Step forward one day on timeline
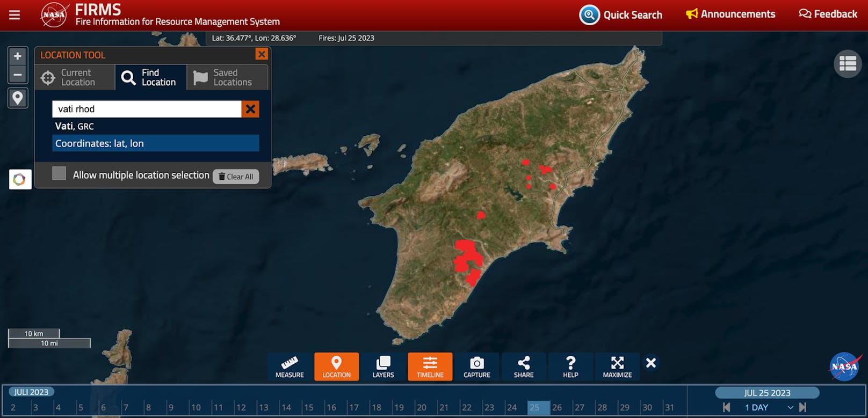The width and height of the screenshot is (868, 418). tap(803, 407)
